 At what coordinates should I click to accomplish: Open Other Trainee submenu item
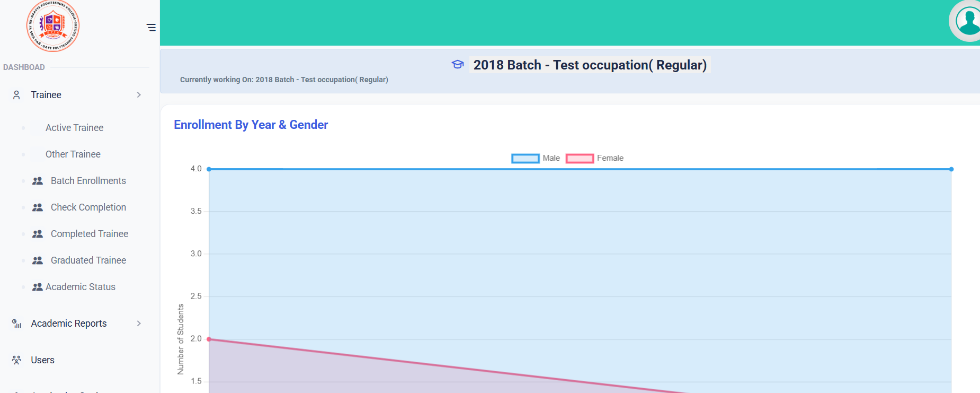[73, 154]
